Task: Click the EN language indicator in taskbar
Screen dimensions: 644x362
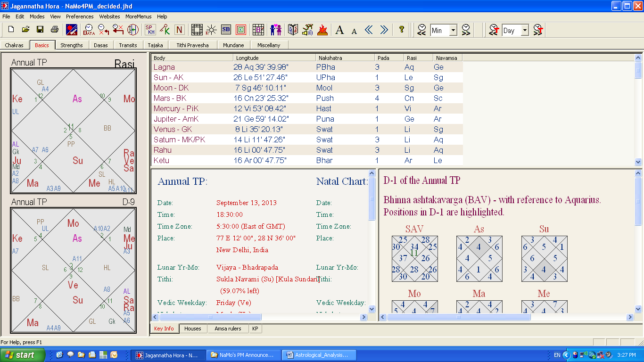Action: 557,355
